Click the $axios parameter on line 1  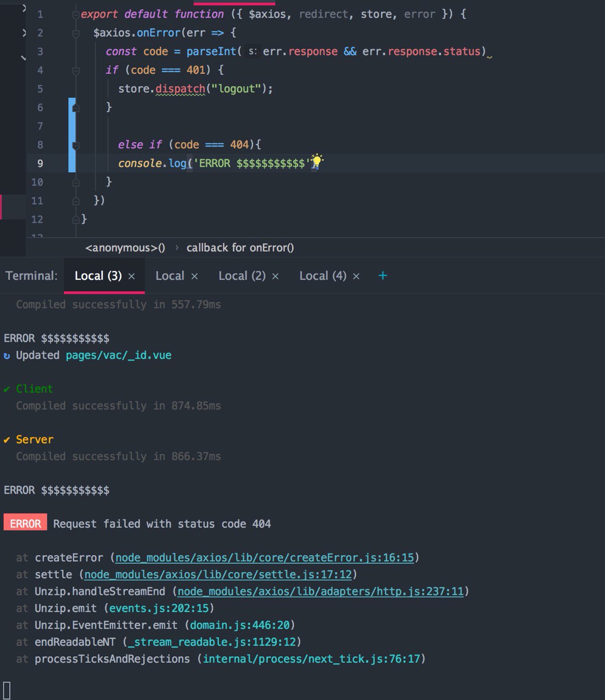[x=267, y=14]
